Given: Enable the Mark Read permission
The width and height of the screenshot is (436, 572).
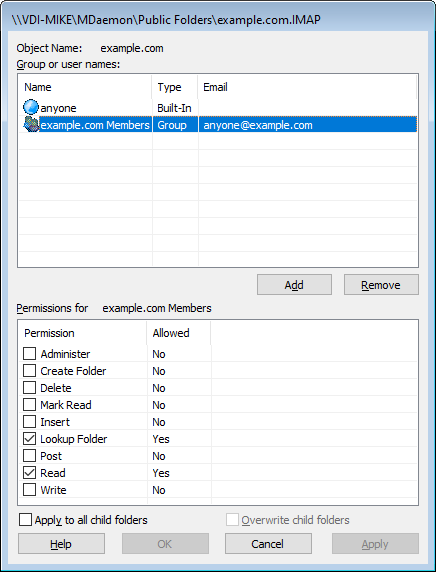Looking at the screenshot, I should 30,405.
